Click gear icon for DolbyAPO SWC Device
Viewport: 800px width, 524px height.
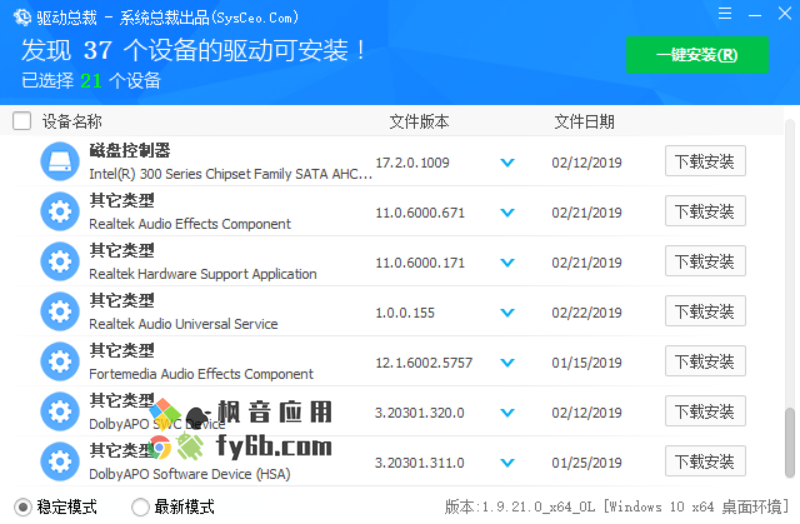[60, 411]
